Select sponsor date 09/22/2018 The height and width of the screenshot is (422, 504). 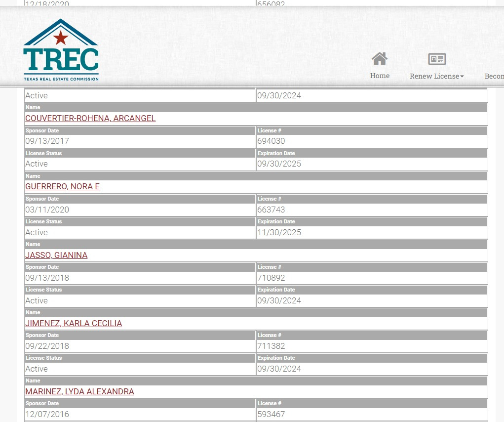coord(47,346)
